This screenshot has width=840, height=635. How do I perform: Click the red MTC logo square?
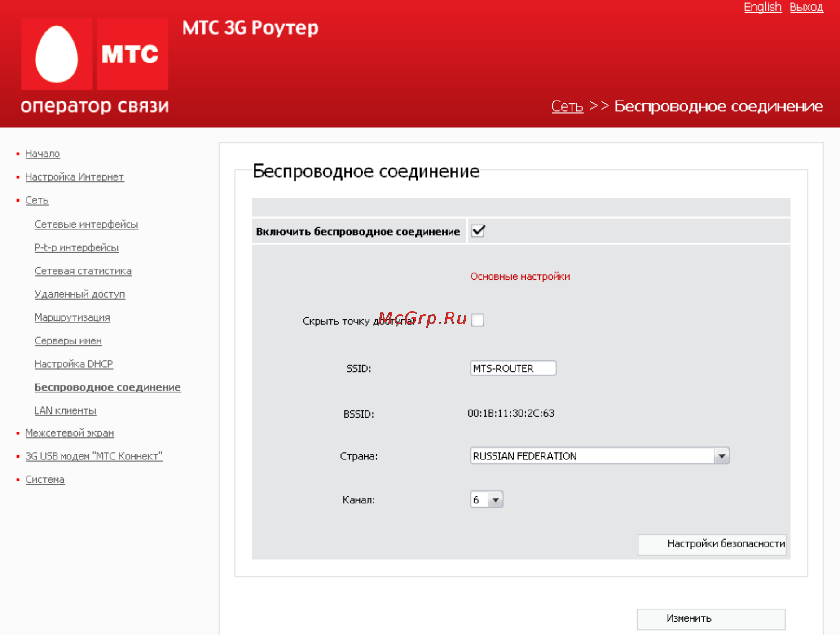tap(132, 54)
